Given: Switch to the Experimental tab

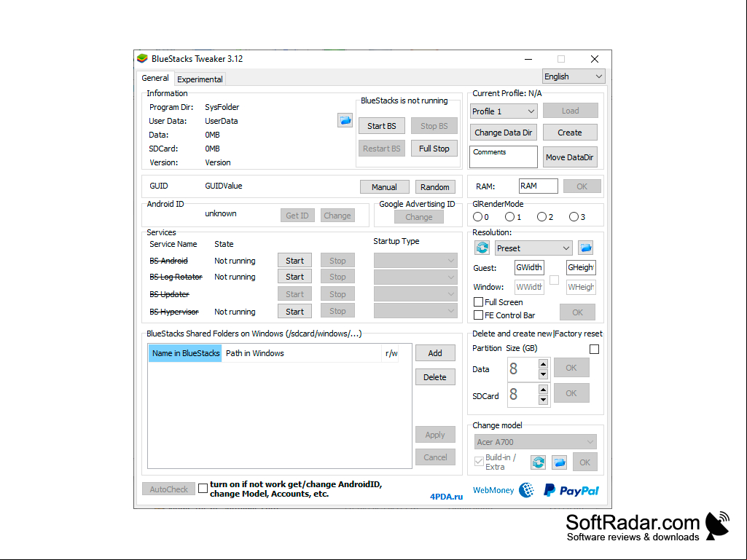Looking at the screenshot, I should click(200, 79).
